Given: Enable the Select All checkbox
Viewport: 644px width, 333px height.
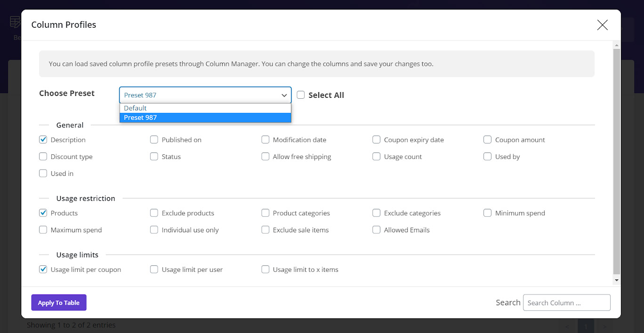Looking at the screenshot, I should 301,95.
